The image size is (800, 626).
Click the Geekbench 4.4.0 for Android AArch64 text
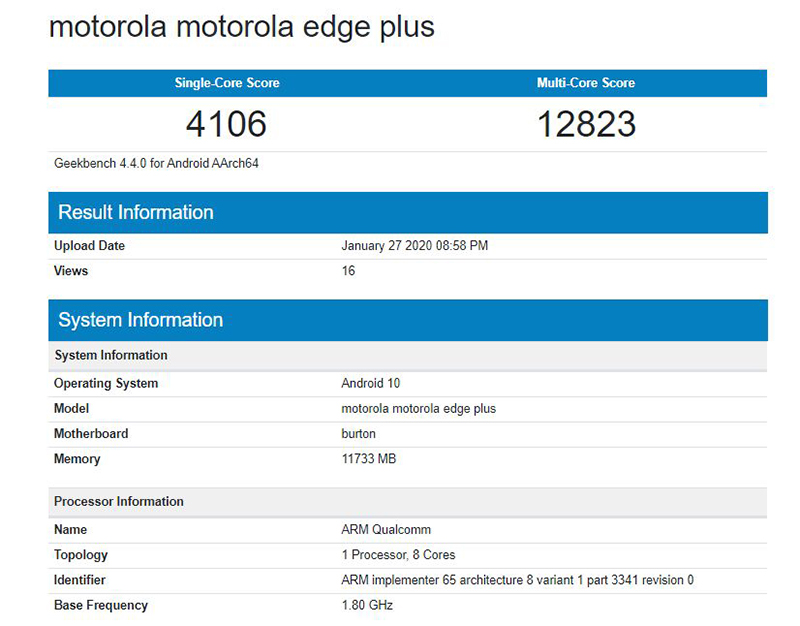point(157,163)
